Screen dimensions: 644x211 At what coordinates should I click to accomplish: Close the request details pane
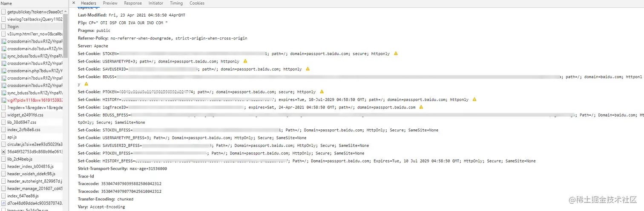73,3
